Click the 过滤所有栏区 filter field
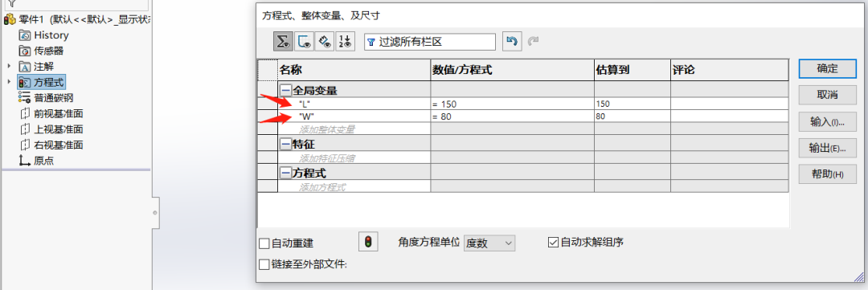Screen dimensions: 868x290 pos(429,42)
